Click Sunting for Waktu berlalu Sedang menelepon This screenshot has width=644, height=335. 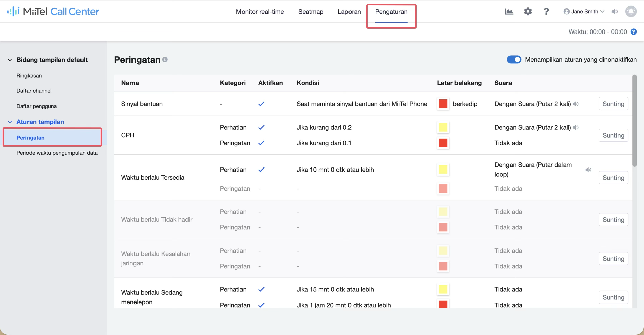pos(613,297)
